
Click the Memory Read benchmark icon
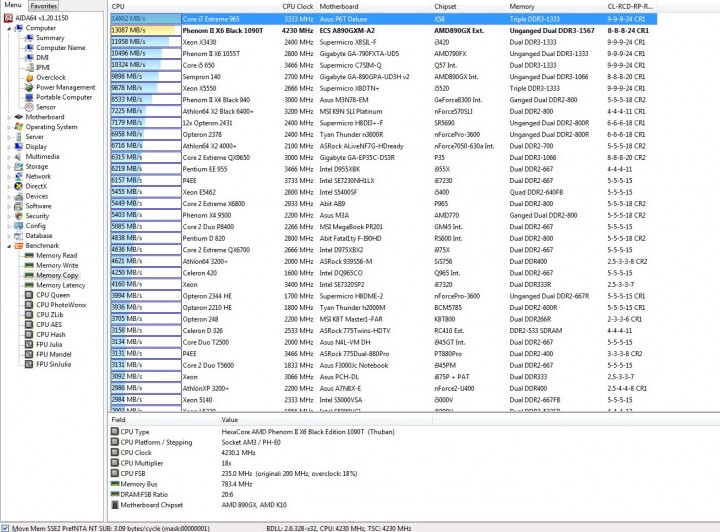click(x=29, y=255)
